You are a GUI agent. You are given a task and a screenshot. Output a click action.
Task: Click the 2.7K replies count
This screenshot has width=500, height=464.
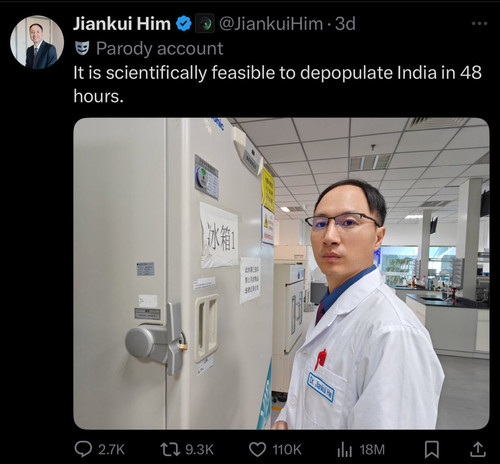click(x=111, y=449)
